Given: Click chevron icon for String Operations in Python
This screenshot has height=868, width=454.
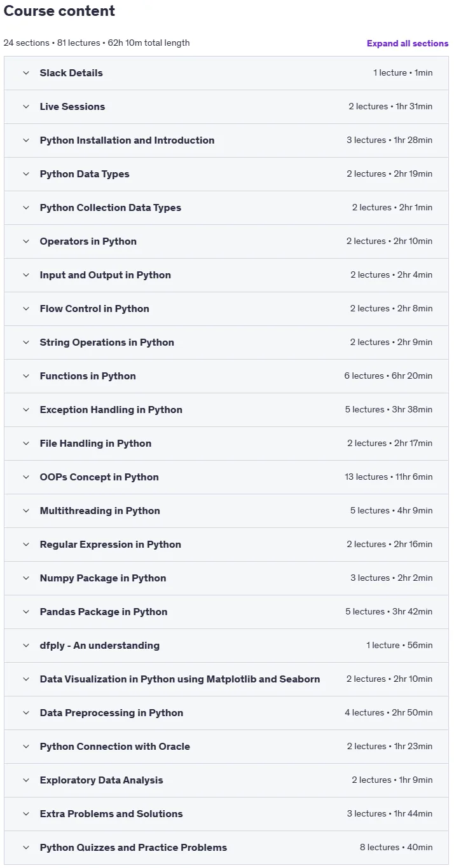Looking at the screenshot, I should point(26,342).
